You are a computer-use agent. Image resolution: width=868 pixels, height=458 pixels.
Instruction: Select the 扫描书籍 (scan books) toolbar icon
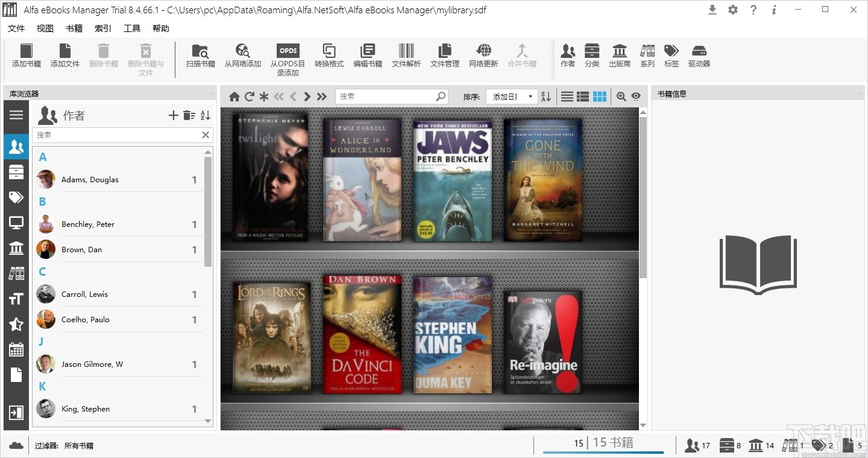pyautogui.click(x=200, y=57)
